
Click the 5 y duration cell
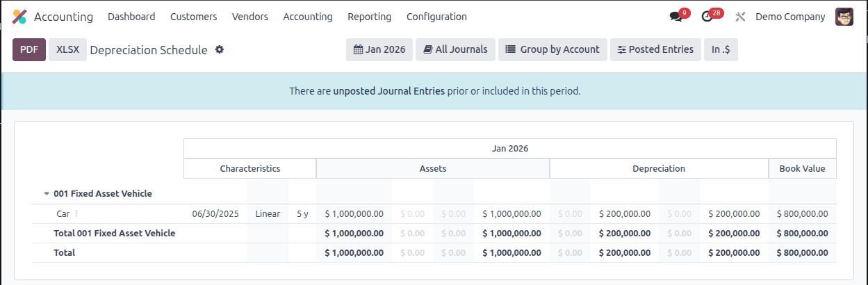click(x=302, y=214)
